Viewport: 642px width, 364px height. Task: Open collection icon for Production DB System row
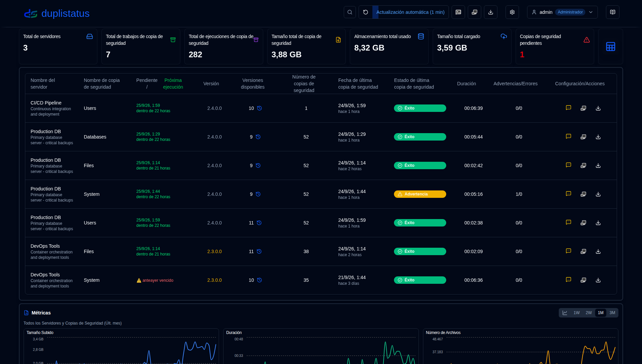tap(583, 194)
